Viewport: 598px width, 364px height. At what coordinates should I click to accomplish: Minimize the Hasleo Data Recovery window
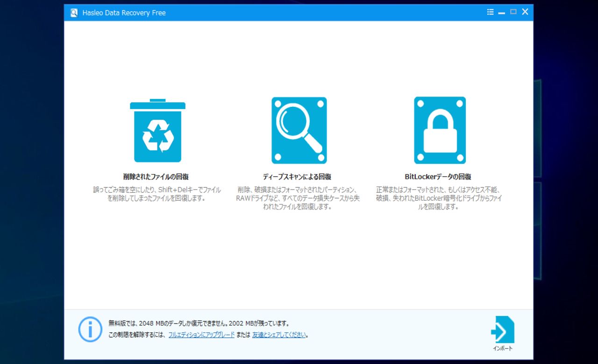click(x=502, y=13)
